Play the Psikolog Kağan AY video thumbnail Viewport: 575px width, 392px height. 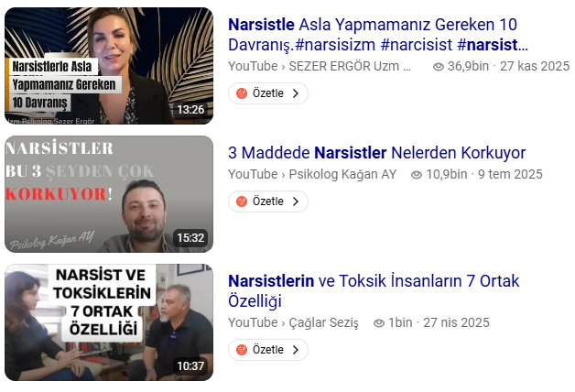click(x=109, y=194)
